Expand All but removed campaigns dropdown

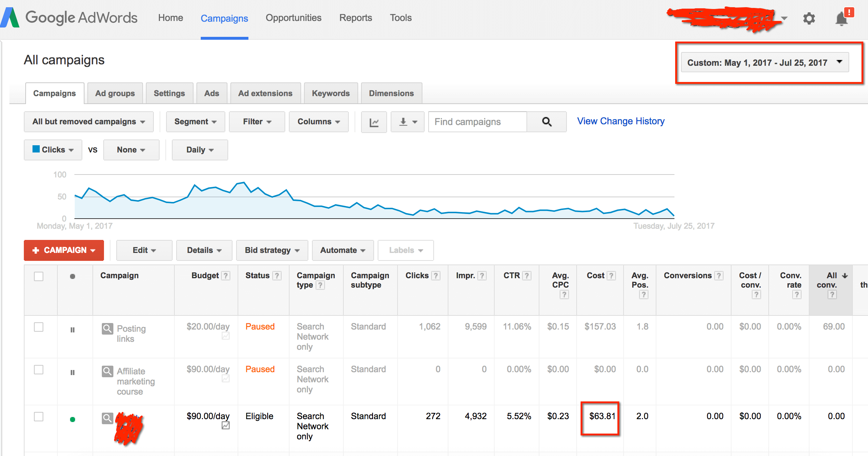click(x=89, y=122)
